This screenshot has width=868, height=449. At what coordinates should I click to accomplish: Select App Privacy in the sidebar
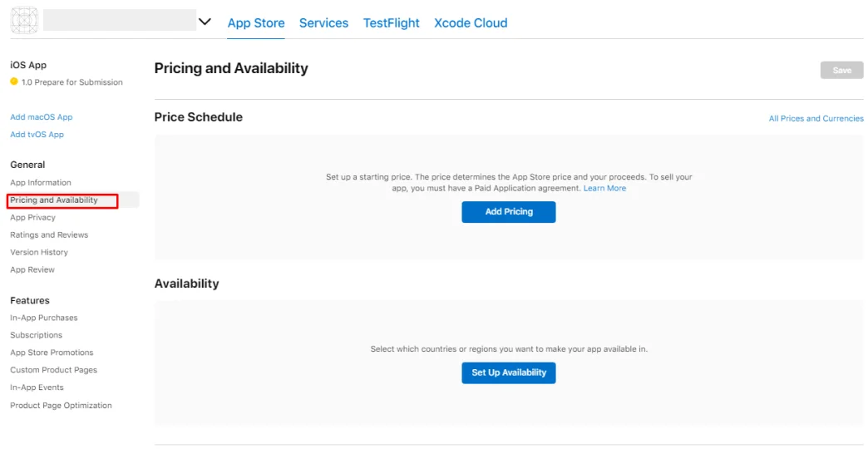33,218
